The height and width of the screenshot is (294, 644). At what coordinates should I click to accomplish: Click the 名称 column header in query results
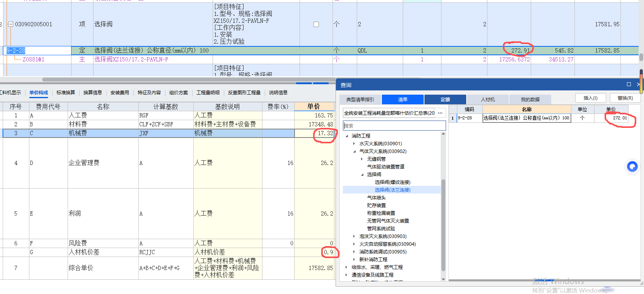point(527,109)
